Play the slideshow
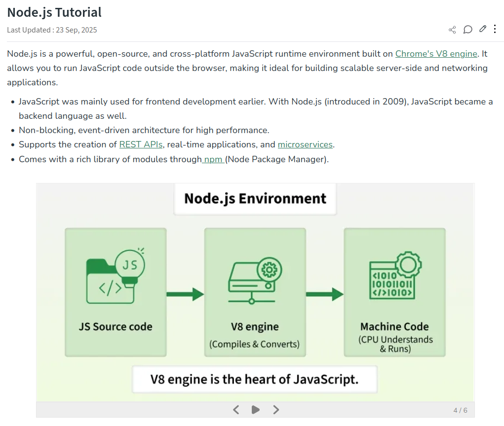 click(255, 410)
